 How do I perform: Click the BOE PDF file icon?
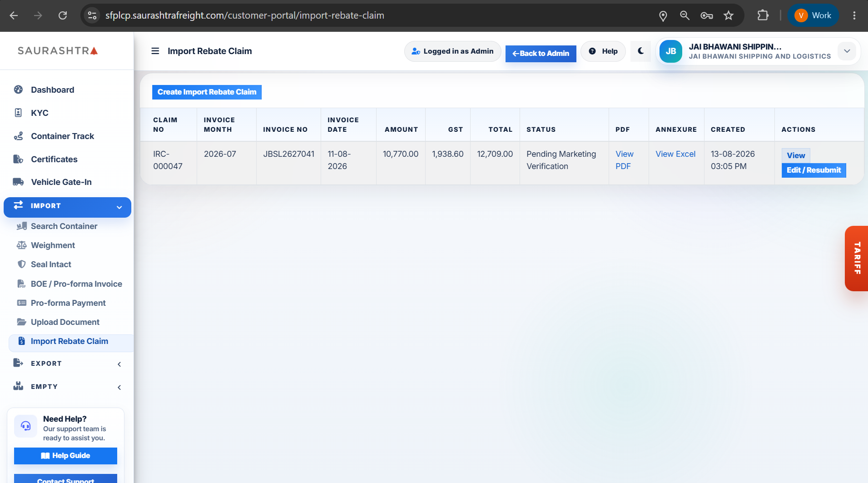[x=21, y=284]
